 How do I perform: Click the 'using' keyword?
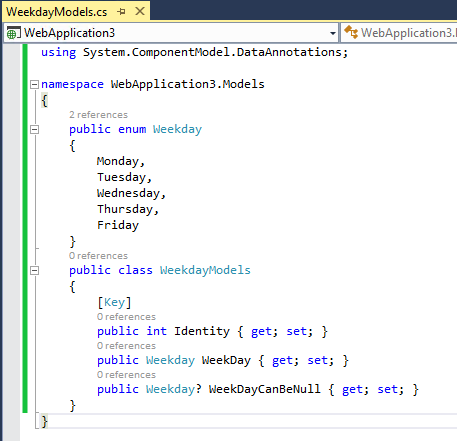(x=59, y=52)
